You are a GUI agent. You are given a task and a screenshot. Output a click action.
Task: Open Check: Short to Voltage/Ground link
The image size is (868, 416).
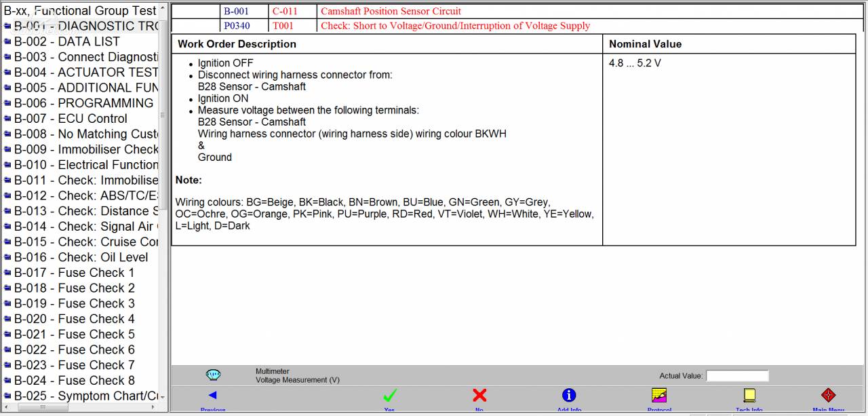click(455, 26)
